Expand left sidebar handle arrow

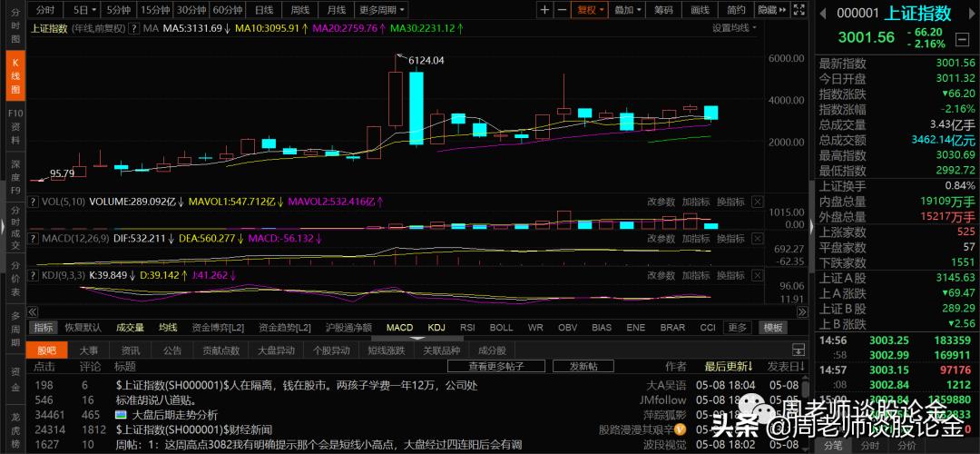pyautogui.click(x=3, y=227)
